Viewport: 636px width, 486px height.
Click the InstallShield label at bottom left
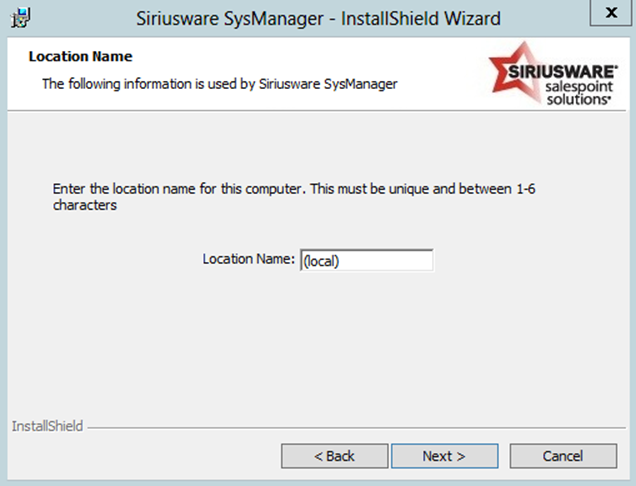coord(47,427)
